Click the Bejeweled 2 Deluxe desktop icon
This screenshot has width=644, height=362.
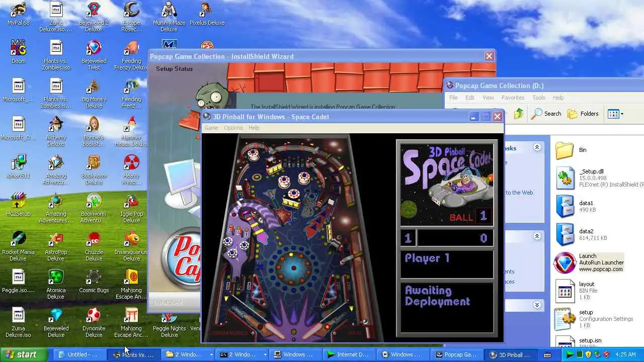[94, 17]
